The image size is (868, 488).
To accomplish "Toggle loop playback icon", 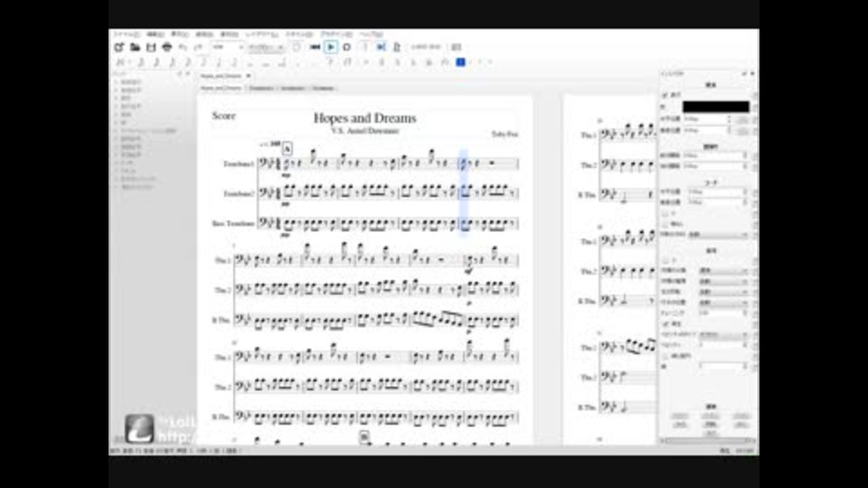I will coord(347,48).
